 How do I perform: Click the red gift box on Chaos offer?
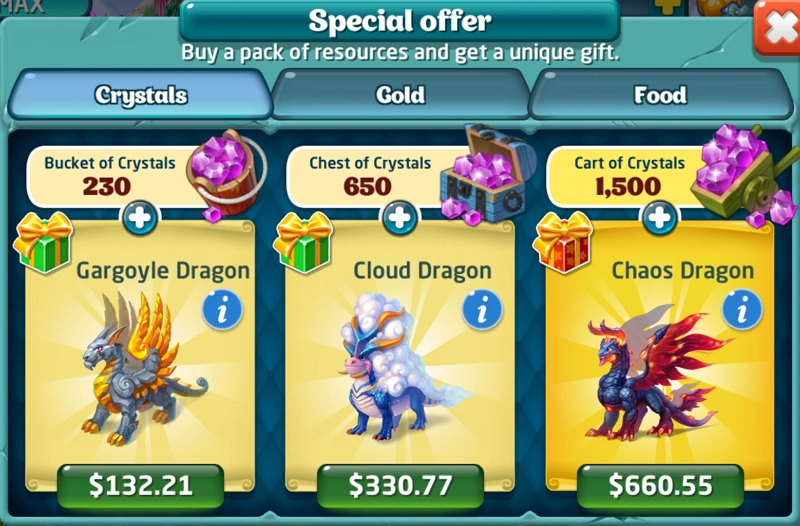pos(563,242)
